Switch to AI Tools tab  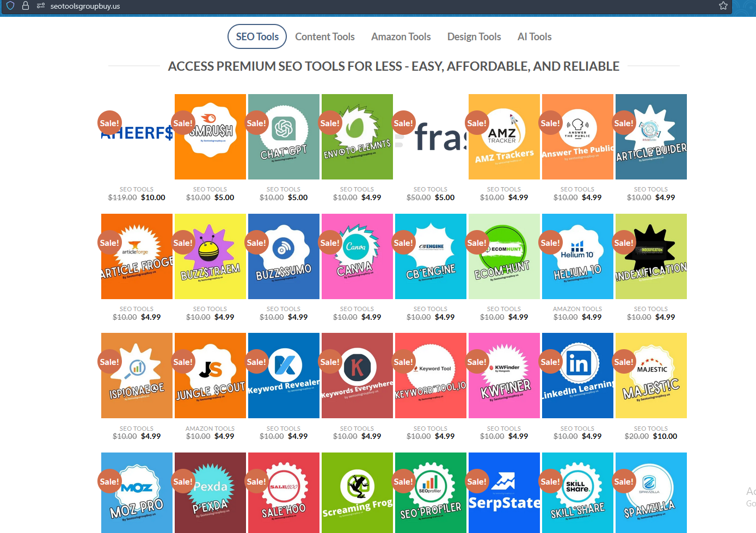(534, 36)
